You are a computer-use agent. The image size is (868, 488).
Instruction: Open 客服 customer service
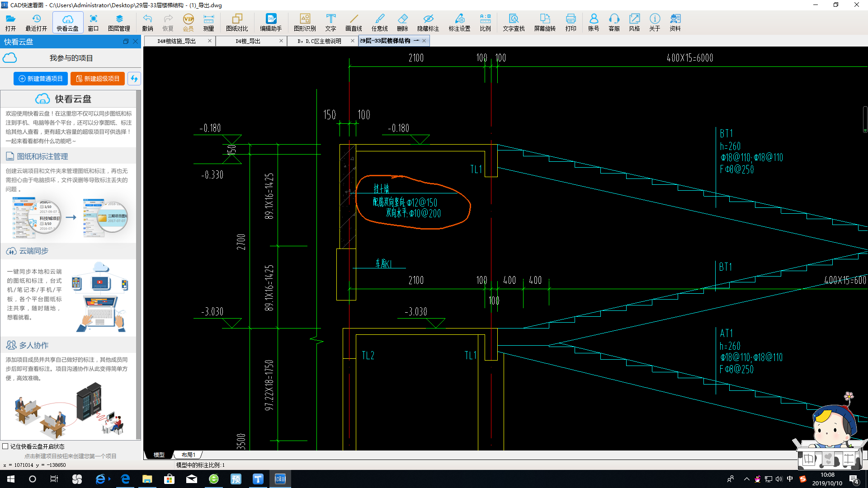[614, 22]
